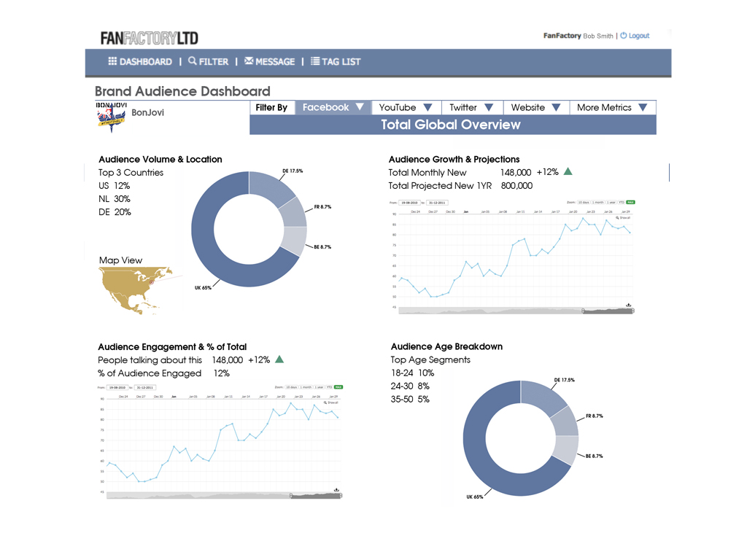Open the Website filter dropdown arrow
This screenshot has height=560, width=747.
tap(556, 107)
